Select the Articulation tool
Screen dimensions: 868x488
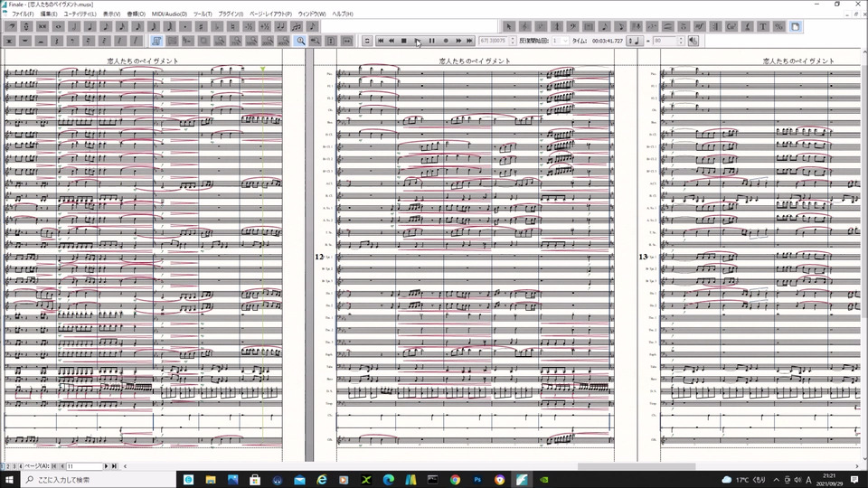pos(684,26)
